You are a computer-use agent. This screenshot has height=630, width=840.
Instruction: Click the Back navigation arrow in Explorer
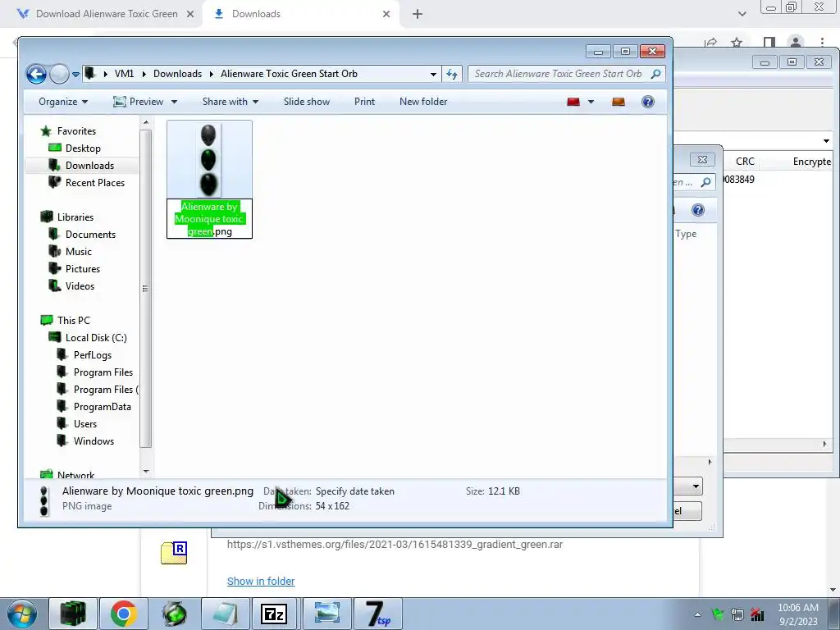(x=36, y=74)
